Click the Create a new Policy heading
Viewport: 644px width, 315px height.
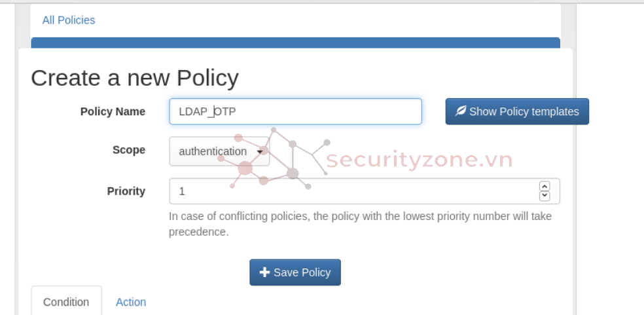point(135,78)
